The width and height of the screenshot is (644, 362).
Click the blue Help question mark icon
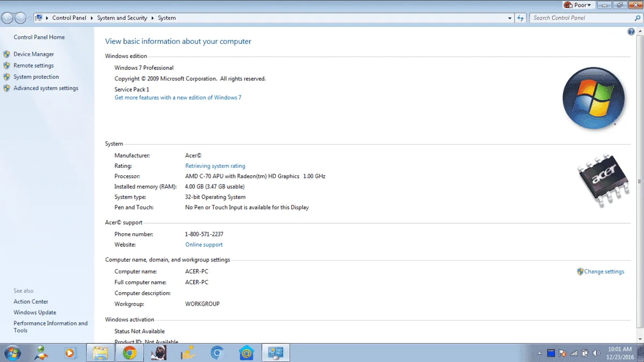point(631,32)
